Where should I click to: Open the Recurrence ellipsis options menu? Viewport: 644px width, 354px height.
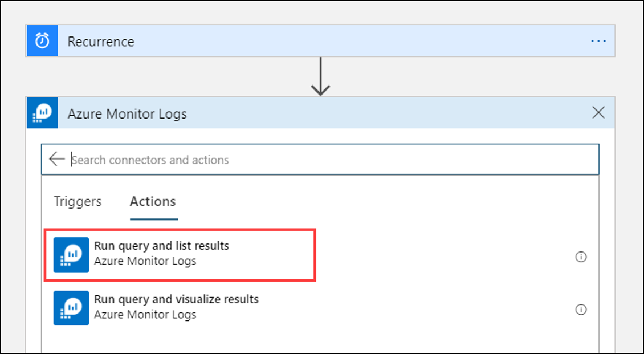point(598,41)
